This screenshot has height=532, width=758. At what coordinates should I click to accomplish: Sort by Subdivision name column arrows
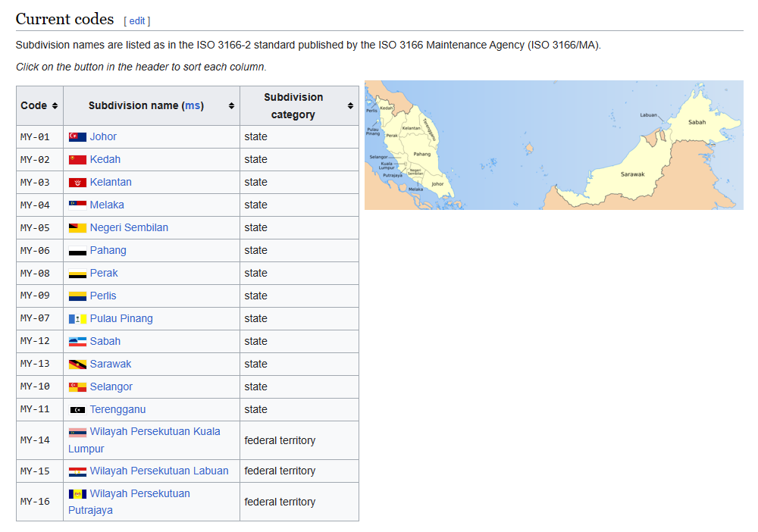231,106
